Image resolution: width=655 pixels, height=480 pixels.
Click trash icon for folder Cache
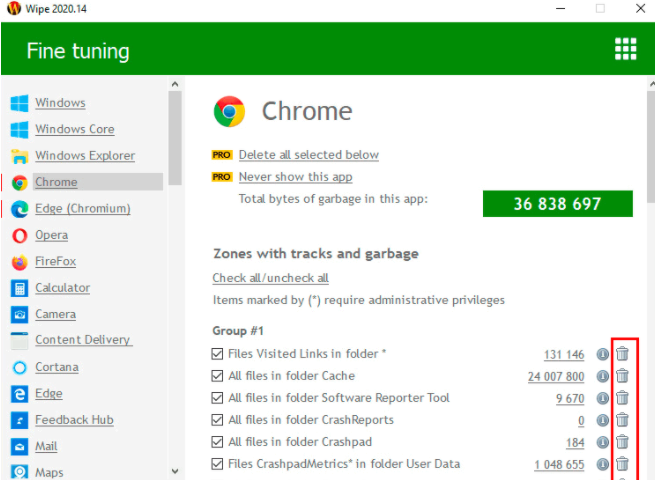point(622,376)
